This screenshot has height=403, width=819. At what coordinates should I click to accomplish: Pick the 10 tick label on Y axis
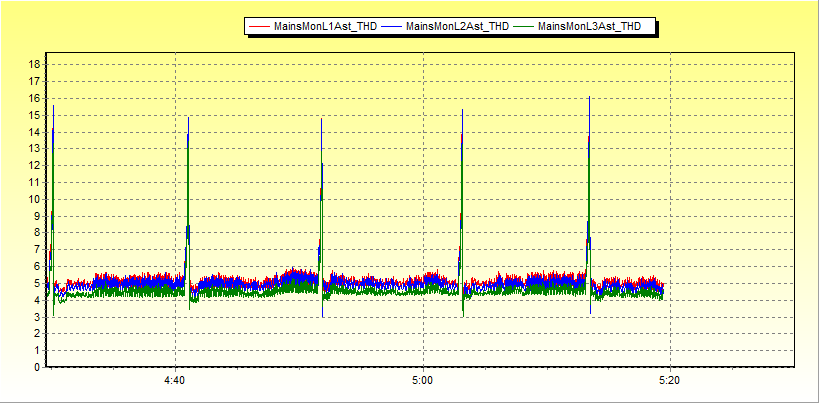point(33,199)
